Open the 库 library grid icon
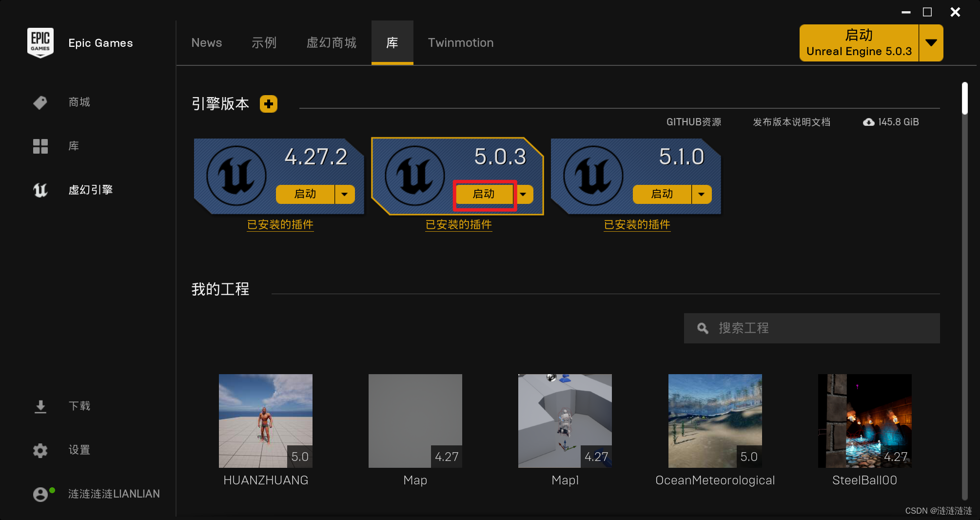 tap(40, 146)
